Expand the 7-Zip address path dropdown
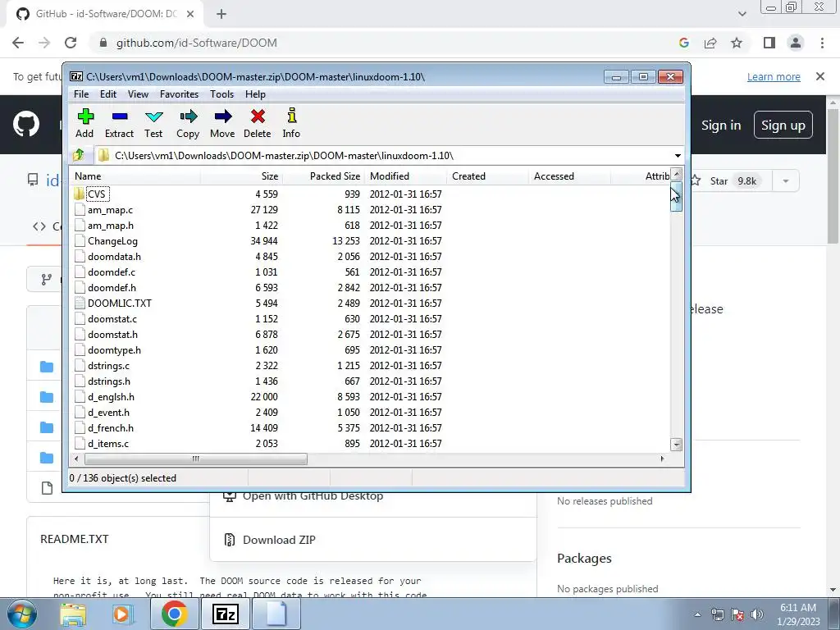 pyautogui.click(x=678, y=155)
